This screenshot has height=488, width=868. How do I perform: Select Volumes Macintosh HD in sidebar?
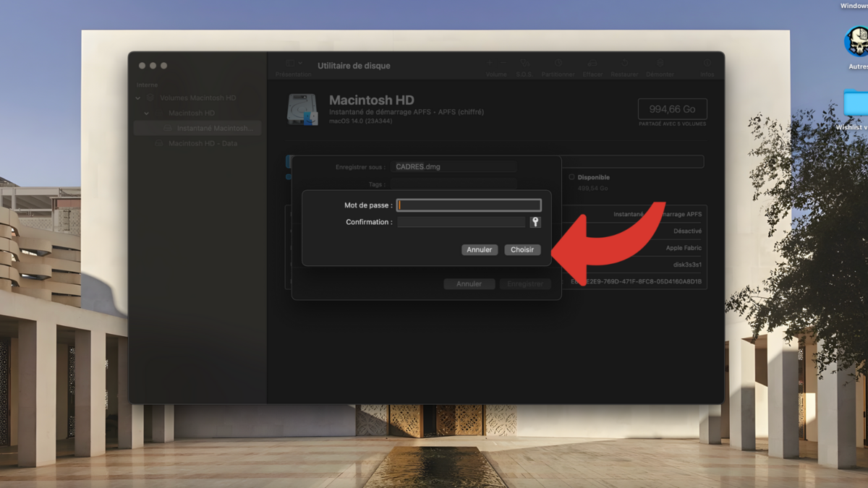[197, 98]
